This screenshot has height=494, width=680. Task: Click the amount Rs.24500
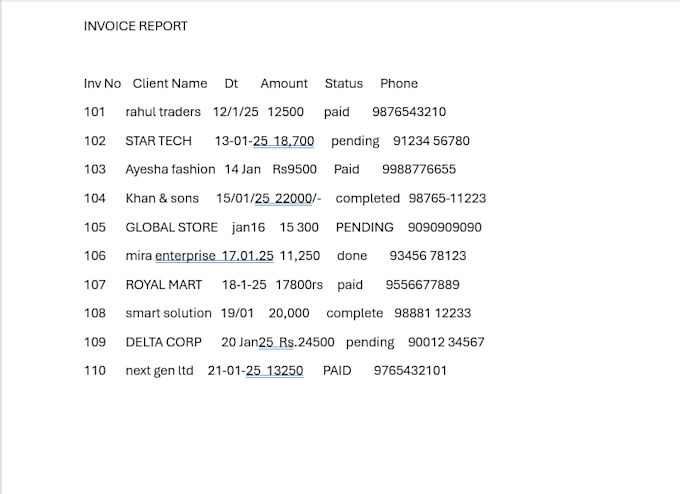[x=307, y=342]
